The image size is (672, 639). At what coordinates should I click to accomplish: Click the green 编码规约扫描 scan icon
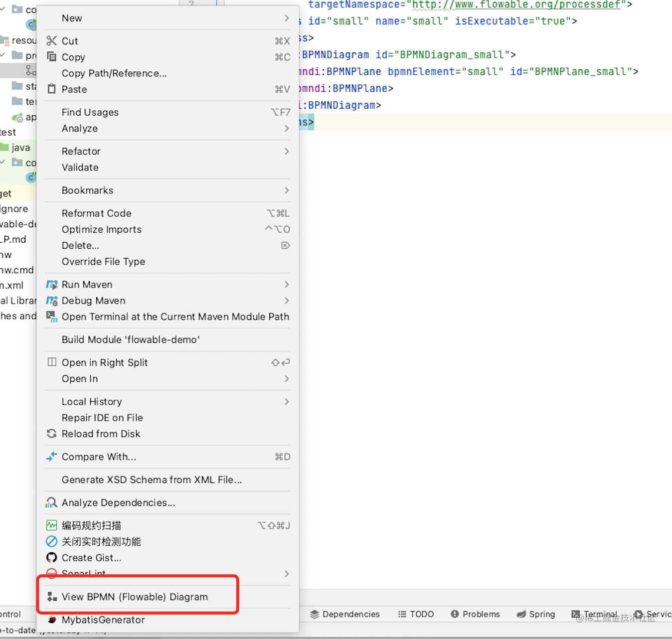51,525
